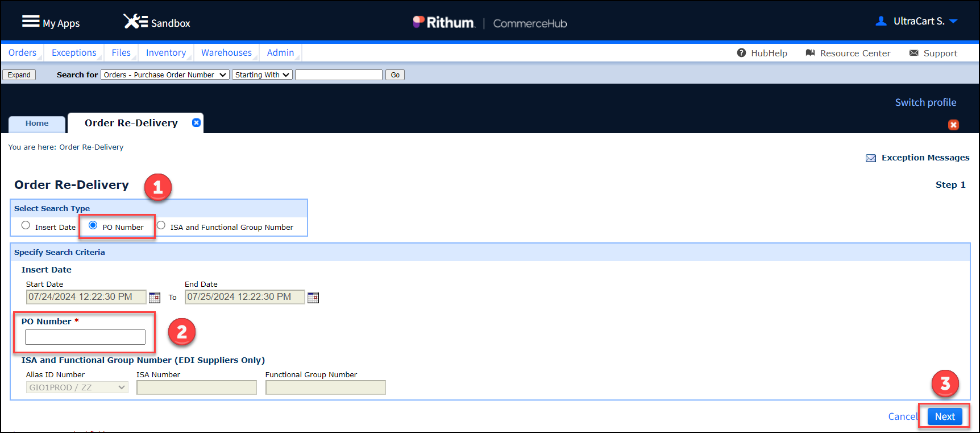The height and width of the screenshot is (433, 980).
Task: Open the UltraCart S. user profile icon
Action: (x=881, y=21)
